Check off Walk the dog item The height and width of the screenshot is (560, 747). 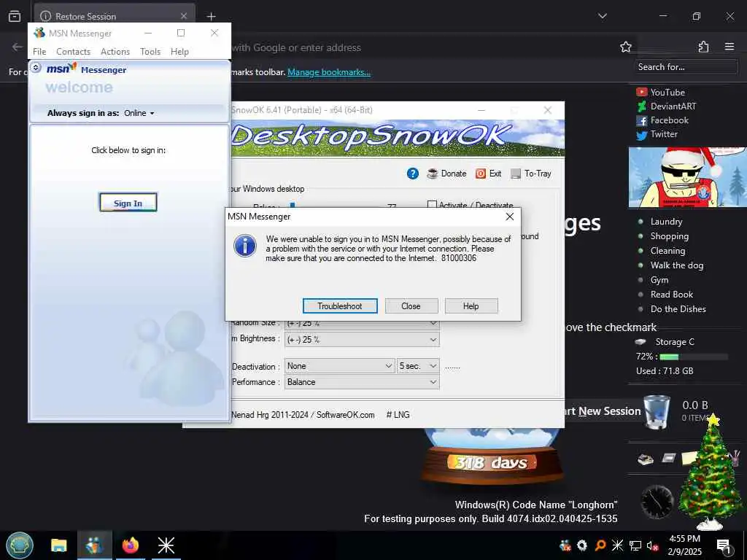coord(640,265)
